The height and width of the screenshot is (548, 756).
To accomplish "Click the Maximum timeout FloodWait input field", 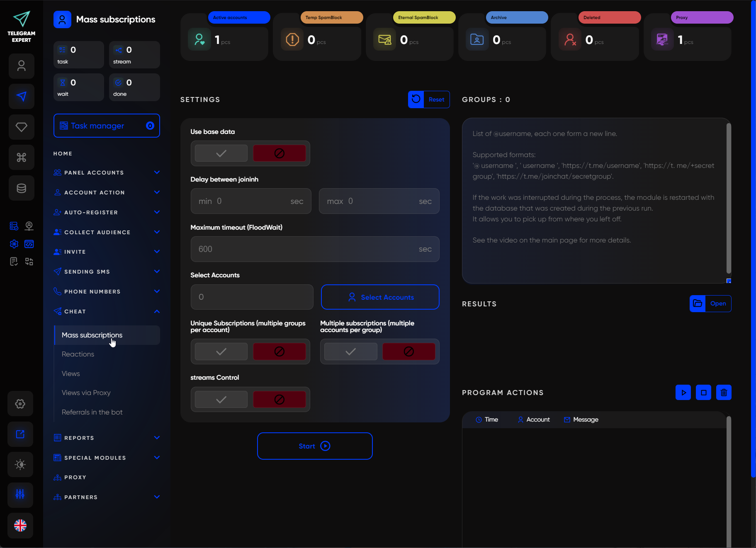I will pos(307,249).
